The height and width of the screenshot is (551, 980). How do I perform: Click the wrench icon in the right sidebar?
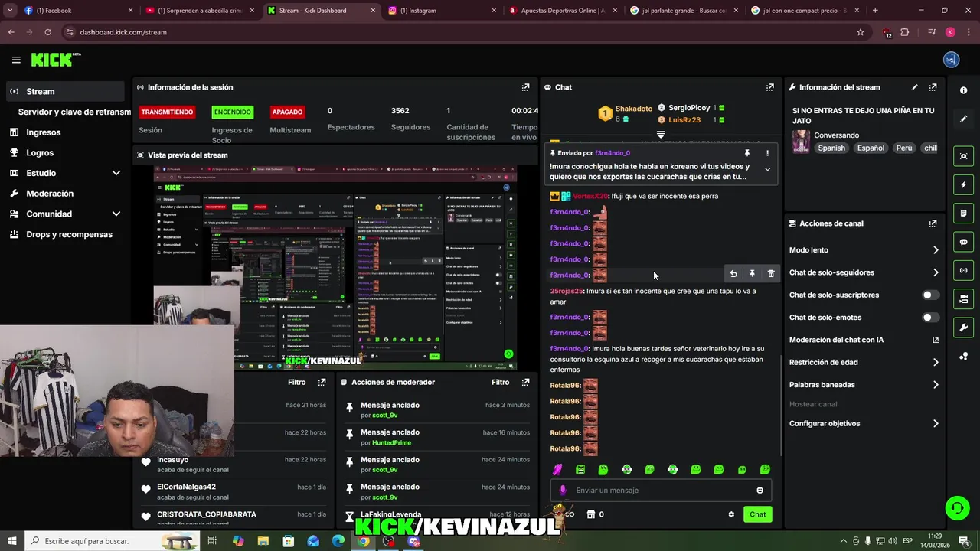[963, 328]
